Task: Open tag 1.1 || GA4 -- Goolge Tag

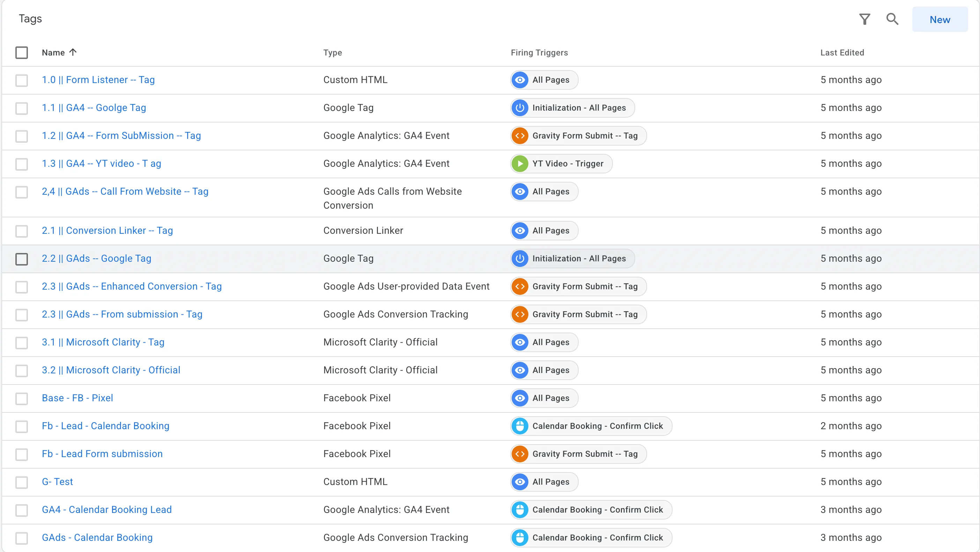Action: [94, 108]
